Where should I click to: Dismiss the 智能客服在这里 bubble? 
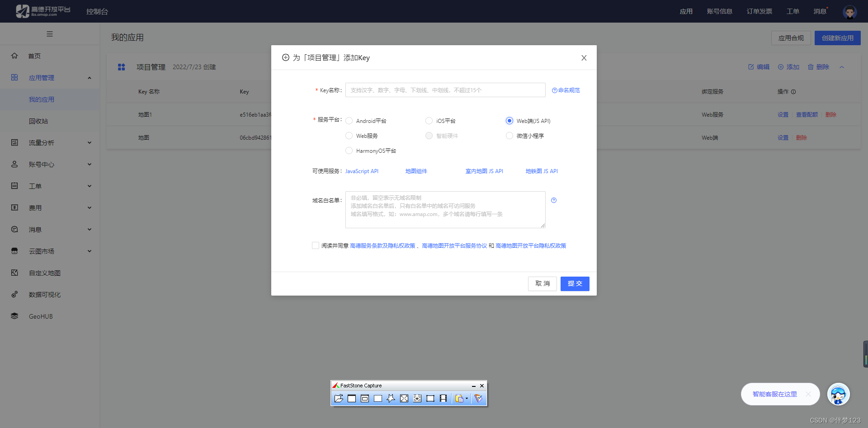(x=808, y=394)
